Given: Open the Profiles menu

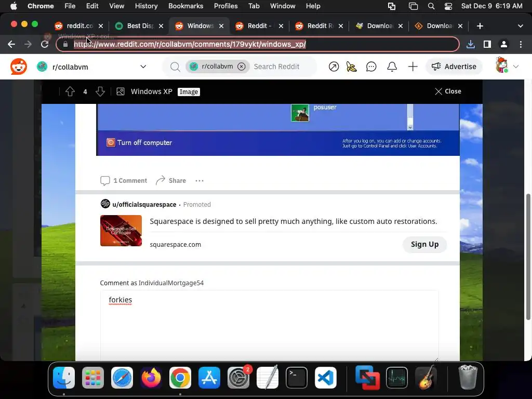Looking at the screenshot, I should click(225, 6).
